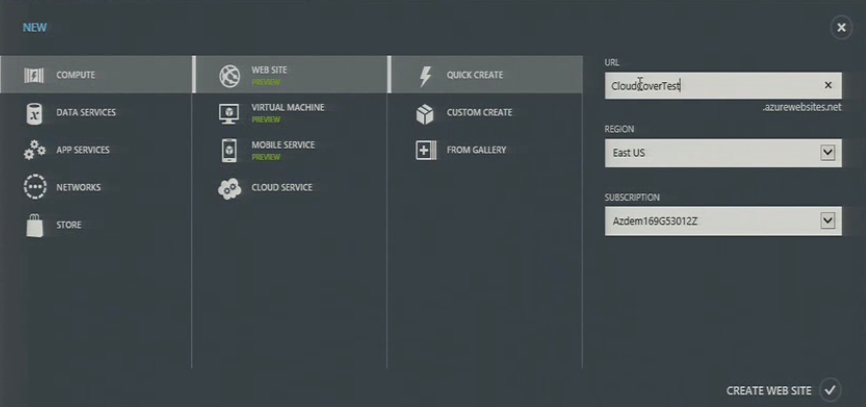Click the PREVIEW tag under Virtual Machine
This screenshot has height=407, width=866.
coord(266,120)
